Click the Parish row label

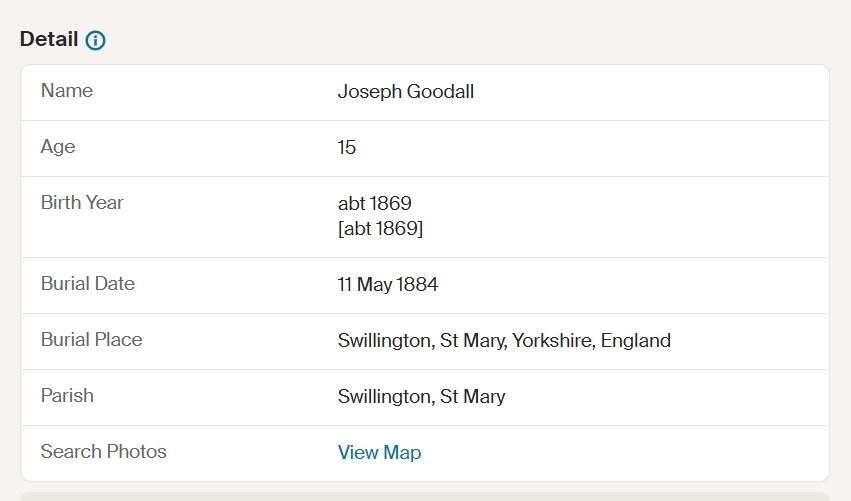(67, 395)
